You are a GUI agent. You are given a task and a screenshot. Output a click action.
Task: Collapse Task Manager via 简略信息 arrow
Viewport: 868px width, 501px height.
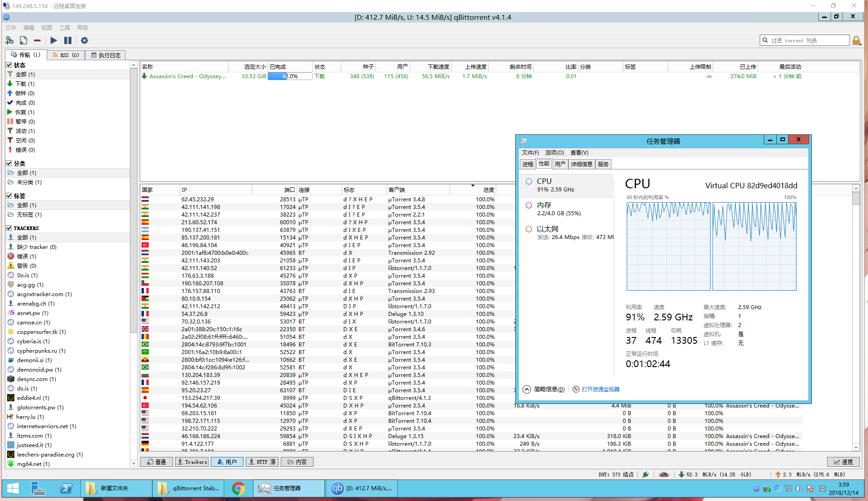click(x=527, y=389)
